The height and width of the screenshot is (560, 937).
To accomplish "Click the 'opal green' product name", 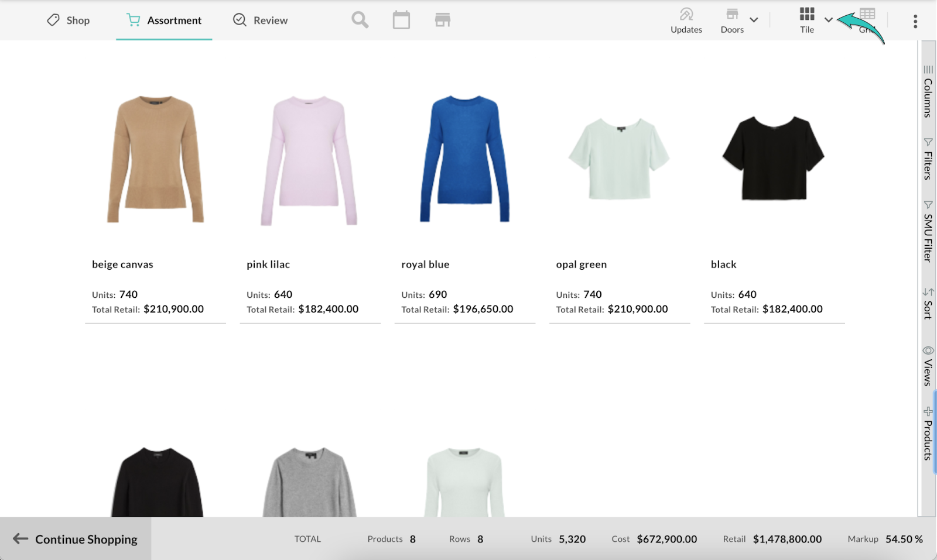I will tap(582, 264).
